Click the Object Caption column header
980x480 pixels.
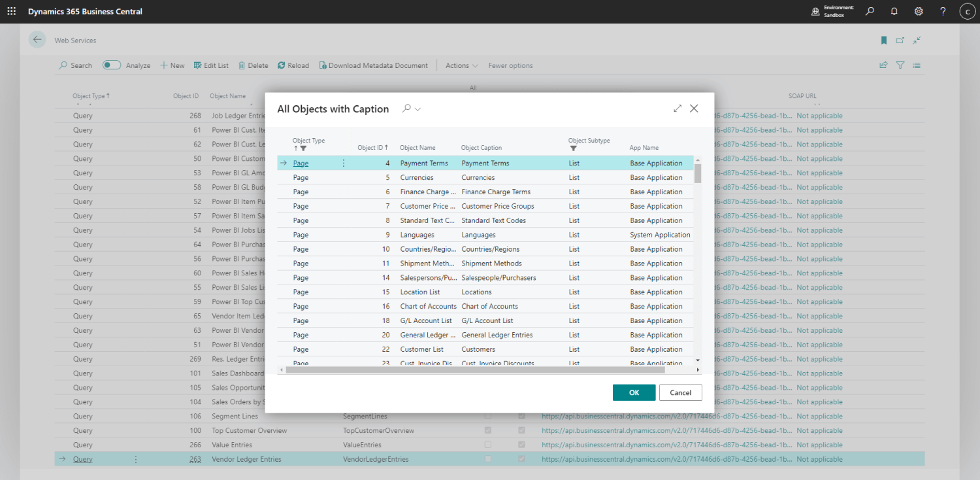(482, 148)
